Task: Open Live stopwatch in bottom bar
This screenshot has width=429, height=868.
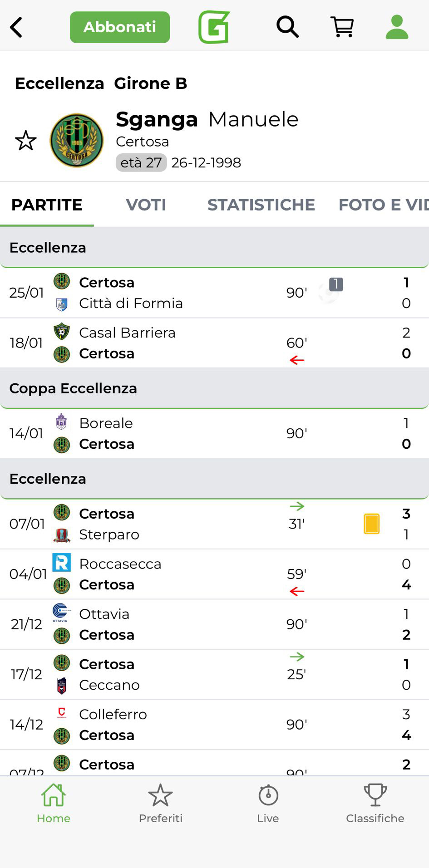Action: [x=268, y=804]
